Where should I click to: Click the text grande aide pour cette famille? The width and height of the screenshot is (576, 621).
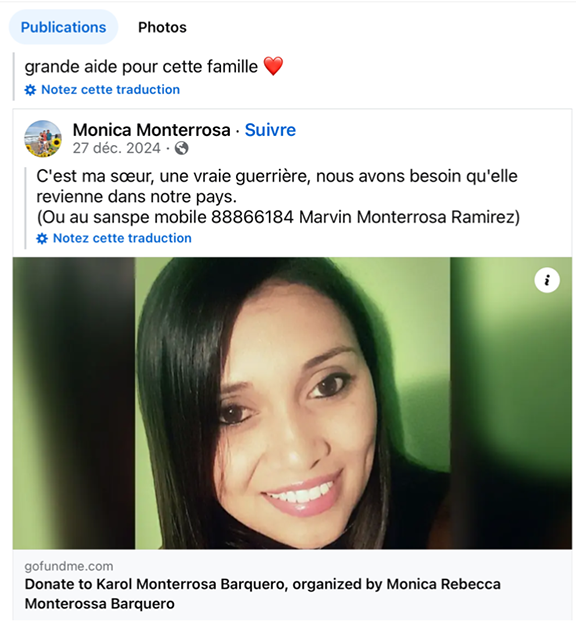pos(141,67)
